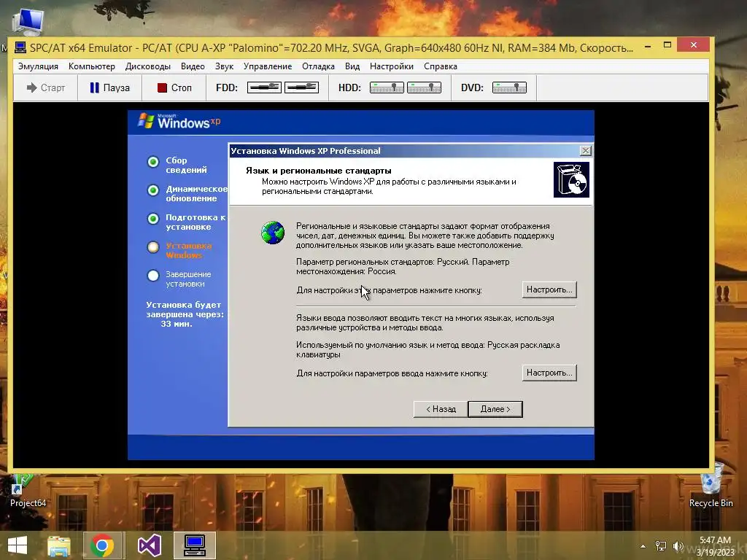The height and width of the screenshot is (560, 747).
Task: Click the Далее next button
Action: pyautogui.click(x=495, y=409)
